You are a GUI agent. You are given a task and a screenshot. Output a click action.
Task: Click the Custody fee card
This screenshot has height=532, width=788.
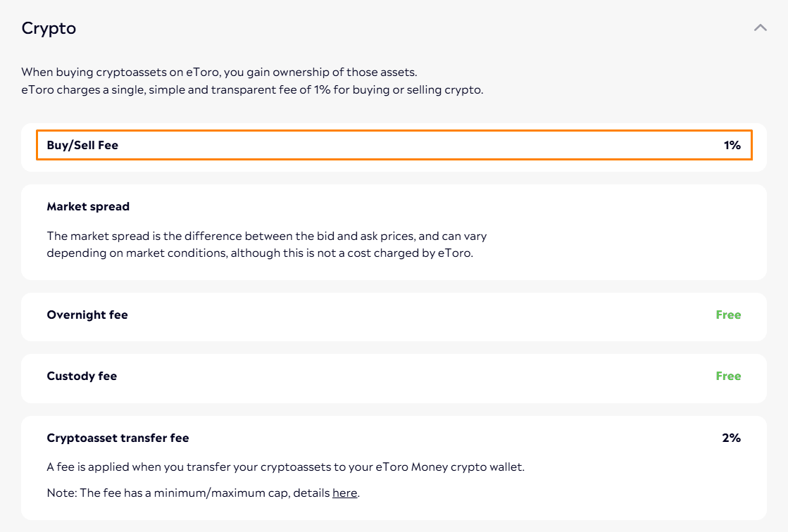click(x=394, y=379)
